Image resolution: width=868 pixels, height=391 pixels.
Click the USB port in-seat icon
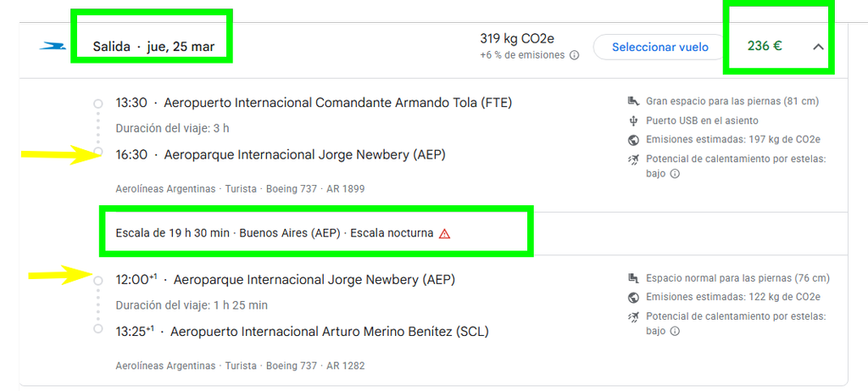point(634,120)
